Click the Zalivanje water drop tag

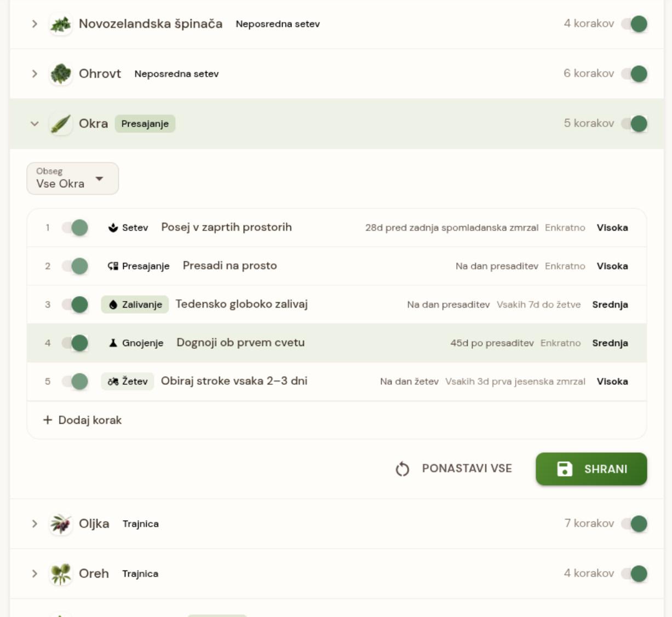pyautogui.click(x=135, y=304)
